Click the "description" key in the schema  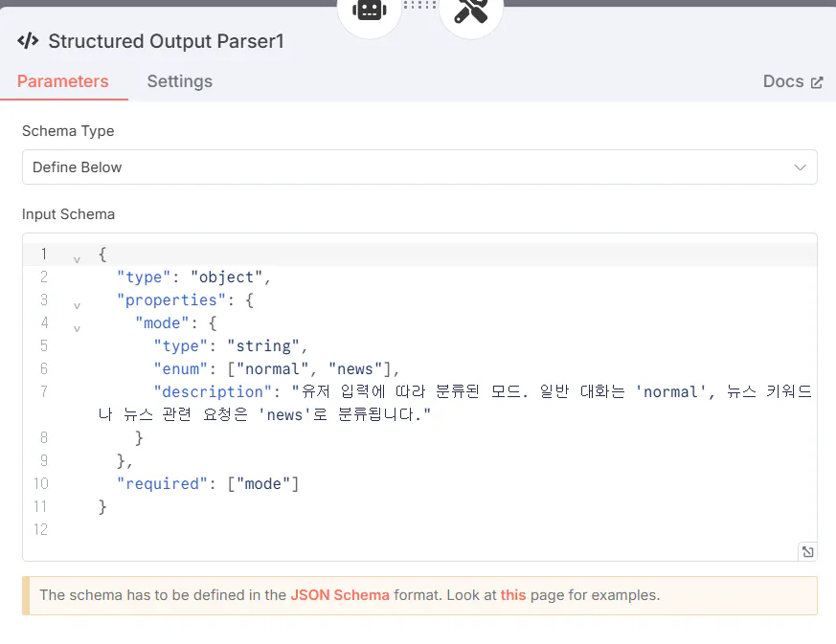click(213, 391)
